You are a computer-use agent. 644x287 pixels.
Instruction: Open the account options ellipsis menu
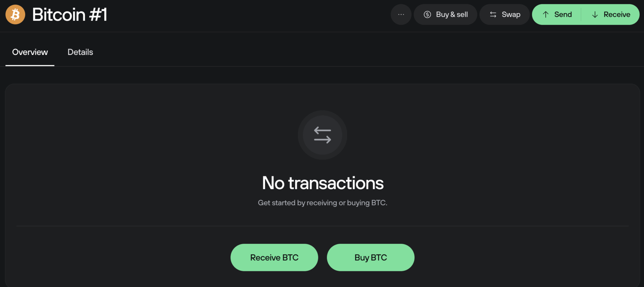point(400,14)
